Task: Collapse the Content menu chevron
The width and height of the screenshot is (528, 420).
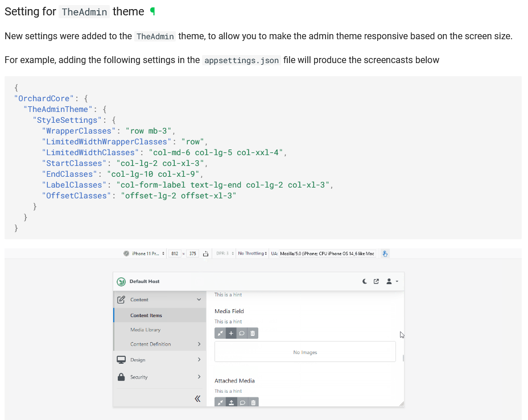Action: (x=199, y=300)
